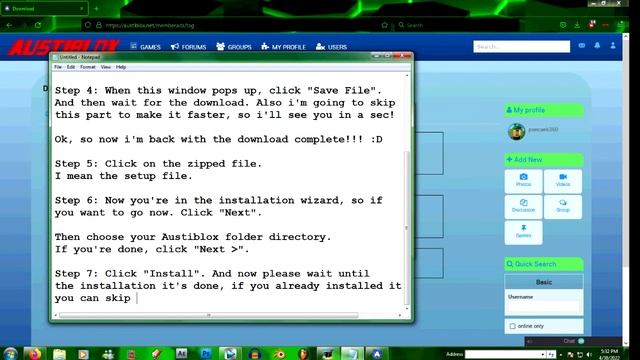
Task: Click the profile avatar thumbnail
Action: (516, 132)
